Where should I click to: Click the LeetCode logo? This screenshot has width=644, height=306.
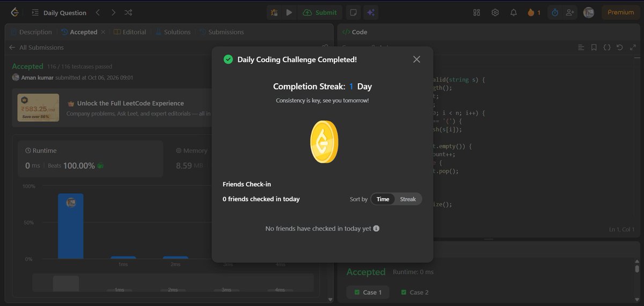point(14,12)
